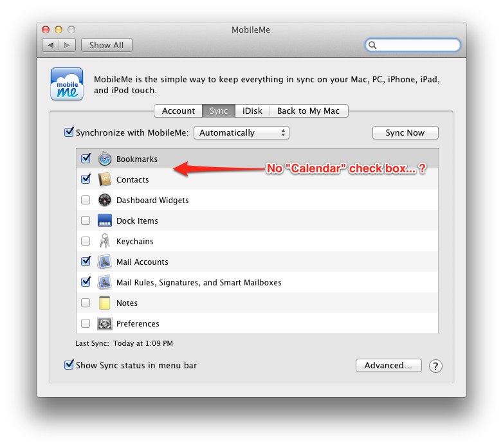
Task: Close the MobileMe window
Action: pos(46,30)
